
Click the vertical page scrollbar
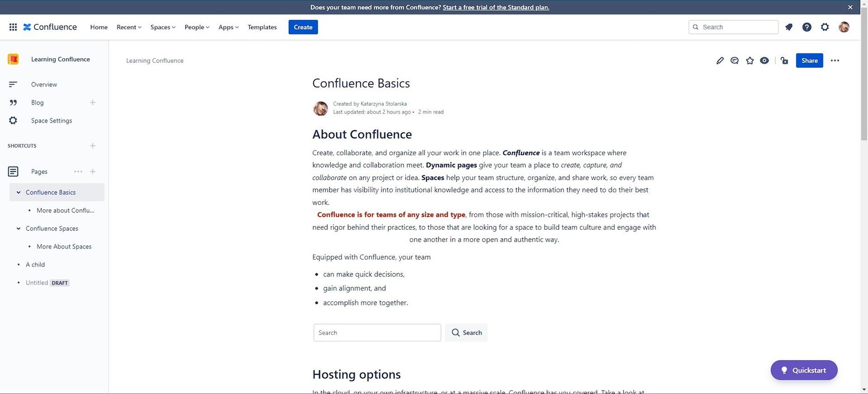click(x=863, y=73)
